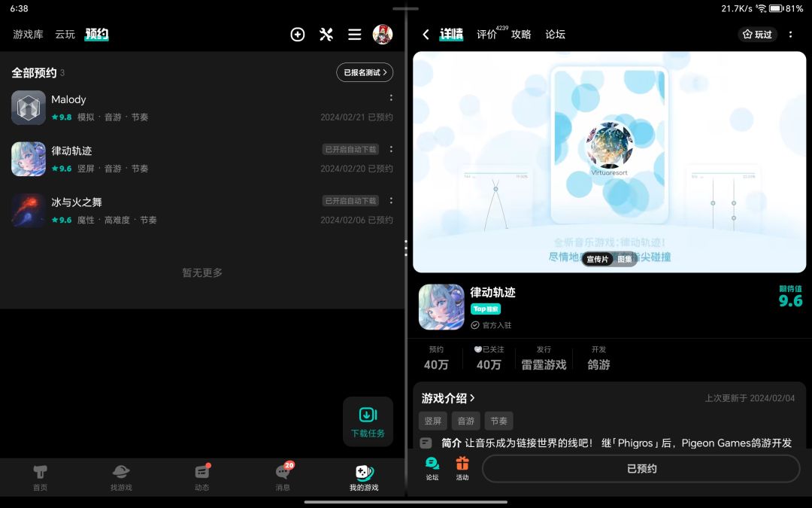Filter by 竖屏 tag in detail
Screen dimensions: 812x508
click(433, 421)
